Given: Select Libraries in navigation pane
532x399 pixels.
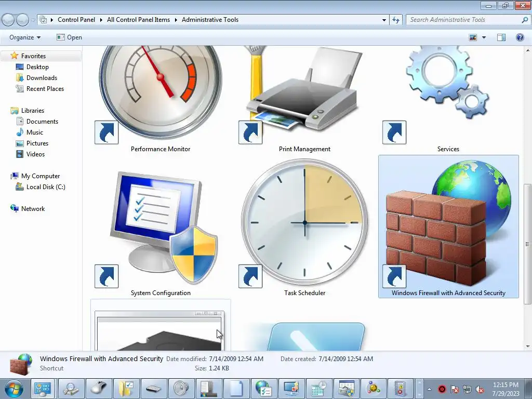Looking at the screenshot, I should click(x=33, y=111).
